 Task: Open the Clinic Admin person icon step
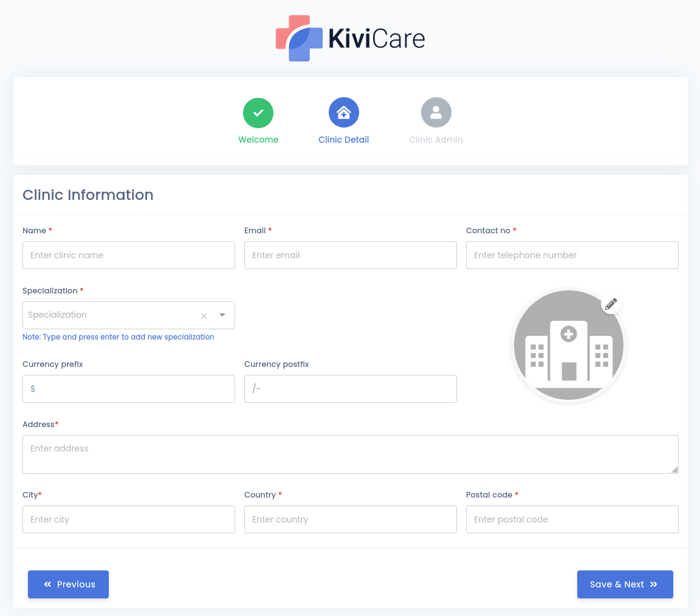tap(436, 112)
